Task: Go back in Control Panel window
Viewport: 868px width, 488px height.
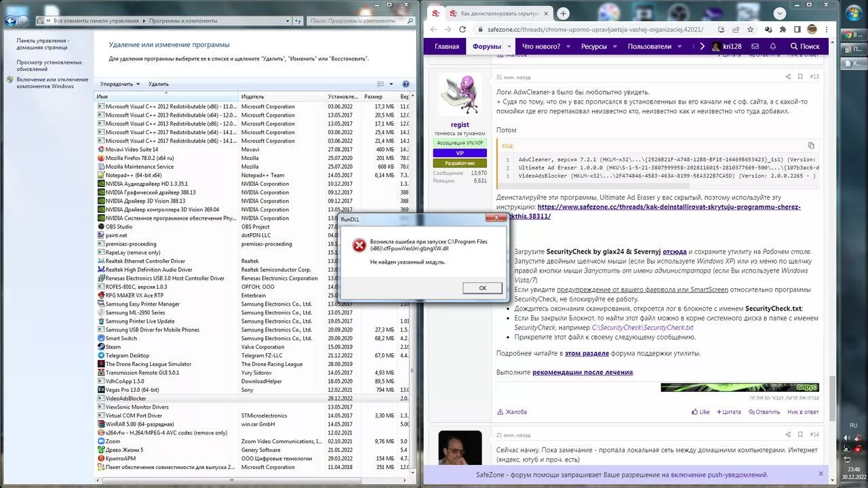Action: (x=11, y=21)
